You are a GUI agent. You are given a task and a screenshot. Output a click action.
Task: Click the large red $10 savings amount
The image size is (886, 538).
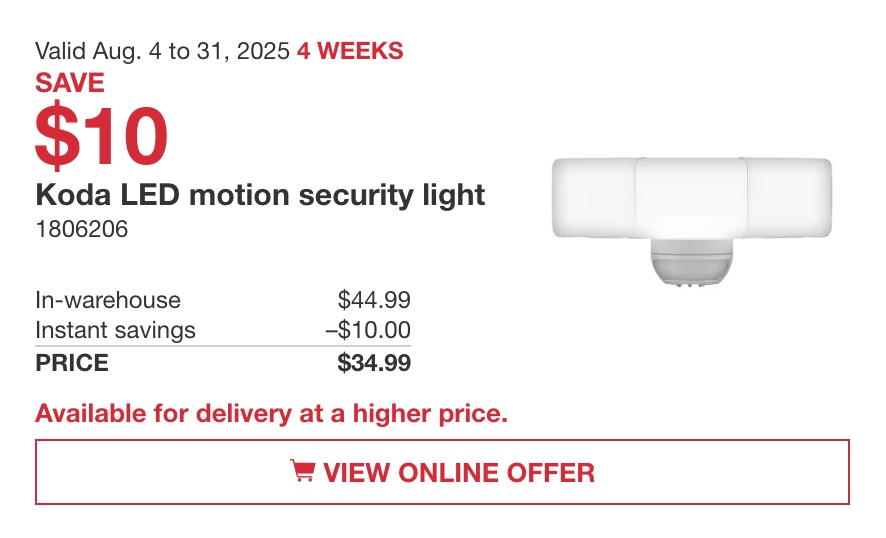pyautogui.click(x=102, y=136)
